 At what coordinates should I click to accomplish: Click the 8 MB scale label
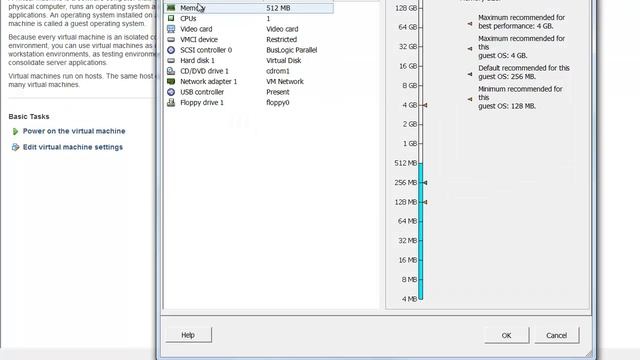pyautogui.click(x=409, y=280)
